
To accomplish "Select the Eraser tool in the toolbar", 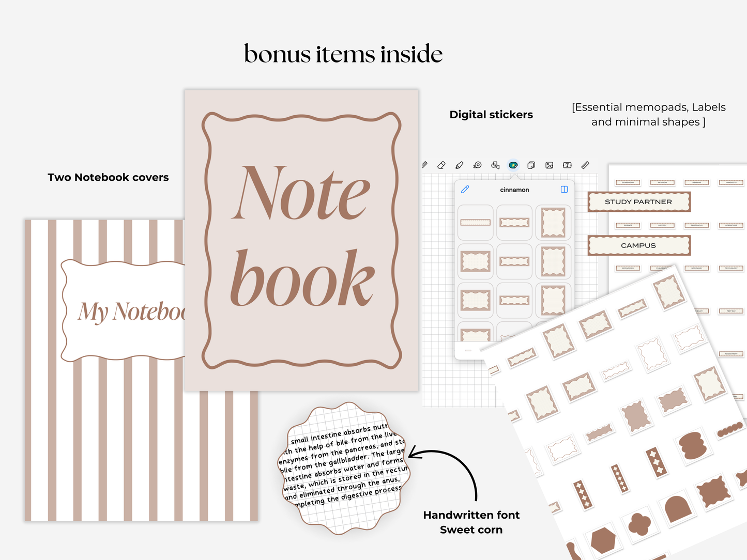I will point(441,165).
